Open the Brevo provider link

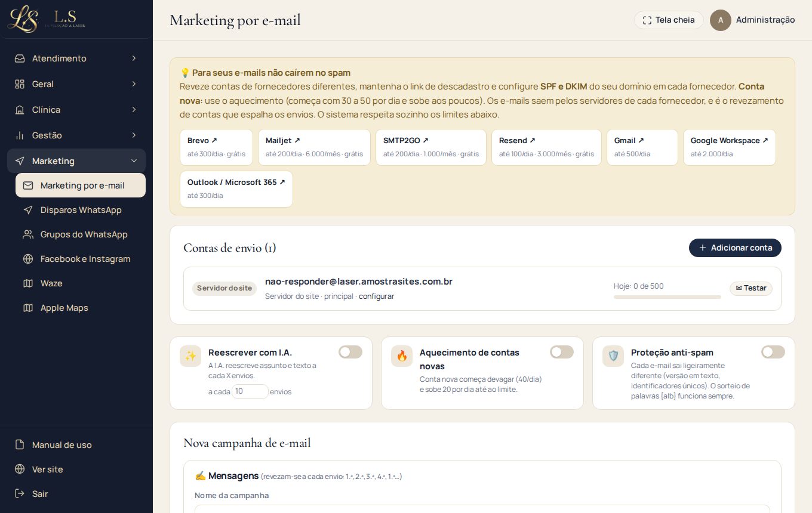pos(216,147)
